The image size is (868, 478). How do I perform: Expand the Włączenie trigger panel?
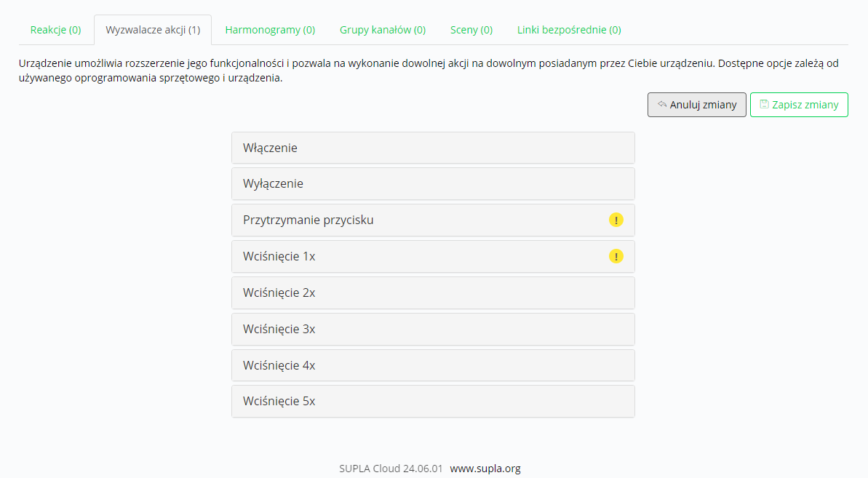point(433,148)
